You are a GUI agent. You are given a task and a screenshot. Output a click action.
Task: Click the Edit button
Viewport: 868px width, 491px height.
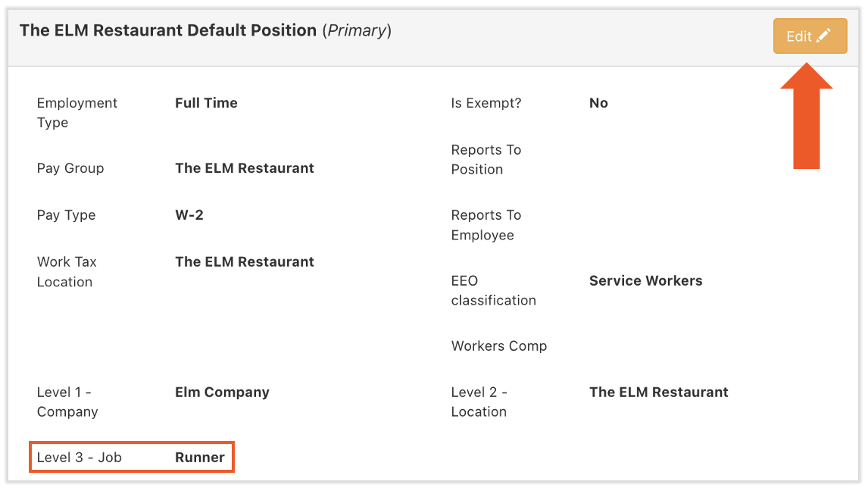(x=809, y=36)
